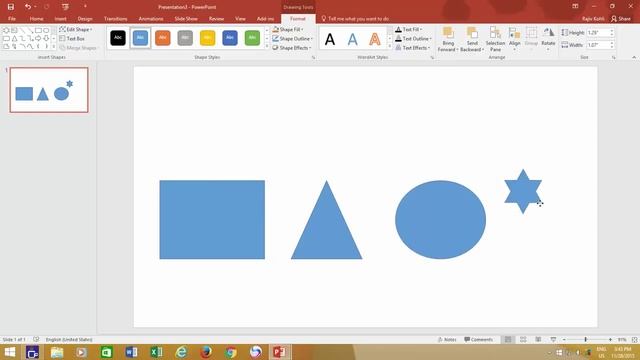Switch to the View tab
This screenshot has width=640, height=360.
(x=240, y=18)
